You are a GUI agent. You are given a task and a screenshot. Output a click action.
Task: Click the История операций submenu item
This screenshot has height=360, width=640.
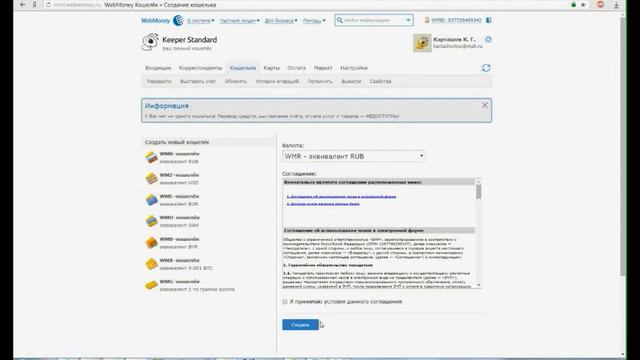click(277, 81)
